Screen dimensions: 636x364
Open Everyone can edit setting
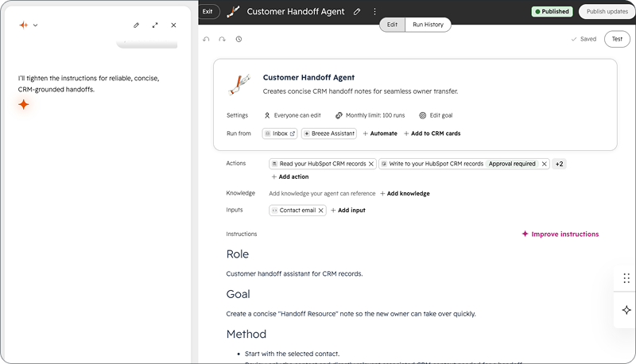(x=293, y=115)
